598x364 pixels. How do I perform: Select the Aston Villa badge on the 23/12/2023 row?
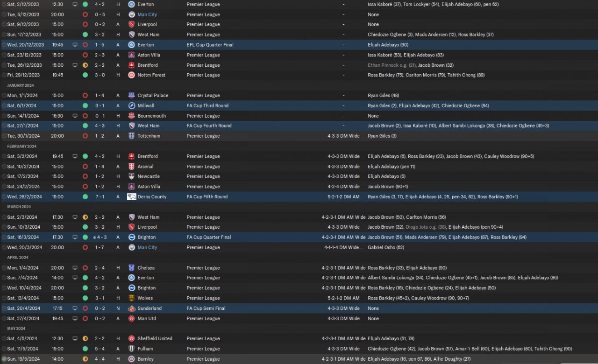tap(132, 55)
